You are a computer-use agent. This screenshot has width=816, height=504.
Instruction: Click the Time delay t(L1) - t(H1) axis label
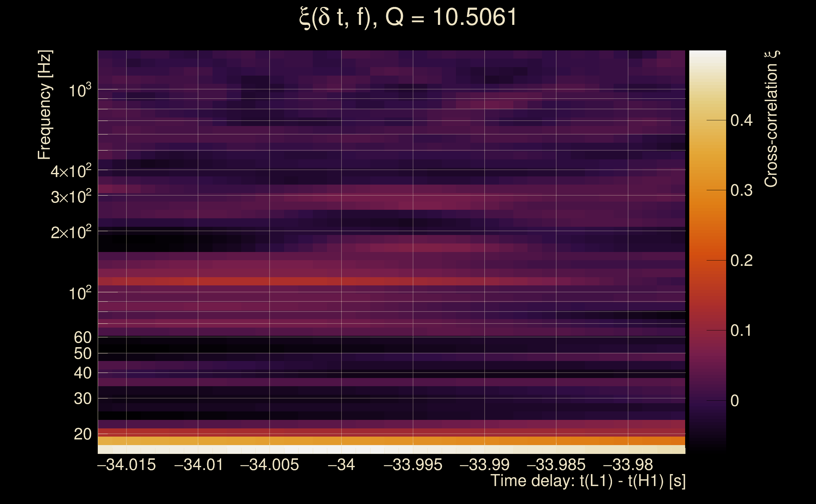(588, 481)
